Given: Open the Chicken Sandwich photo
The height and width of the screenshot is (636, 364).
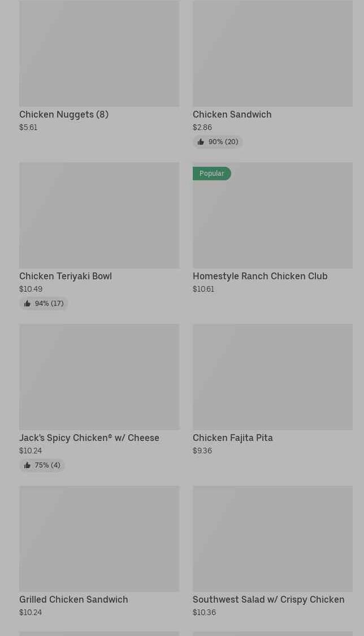Looking at the screenshot, I should pyautogui.click(x=272, y=53).
